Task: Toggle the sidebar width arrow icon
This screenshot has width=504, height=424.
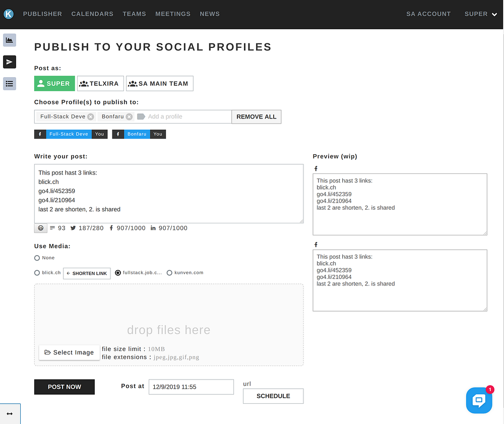Action: tap(10, 413)
